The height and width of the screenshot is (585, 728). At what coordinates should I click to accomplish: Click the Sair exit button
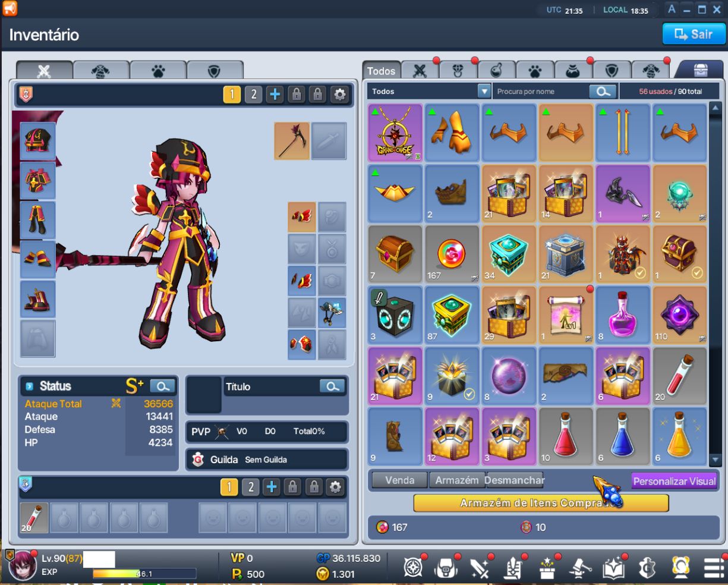694,34
